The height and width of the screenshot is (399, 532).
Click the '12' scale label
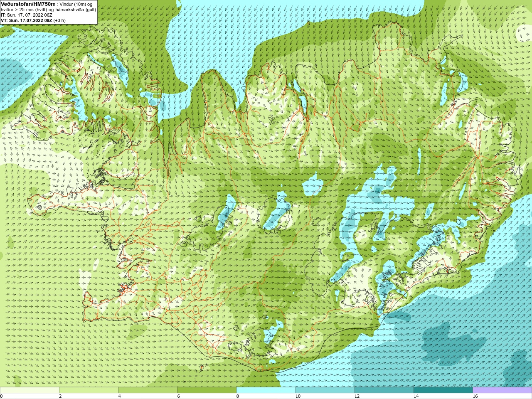[x=357, y=396]
